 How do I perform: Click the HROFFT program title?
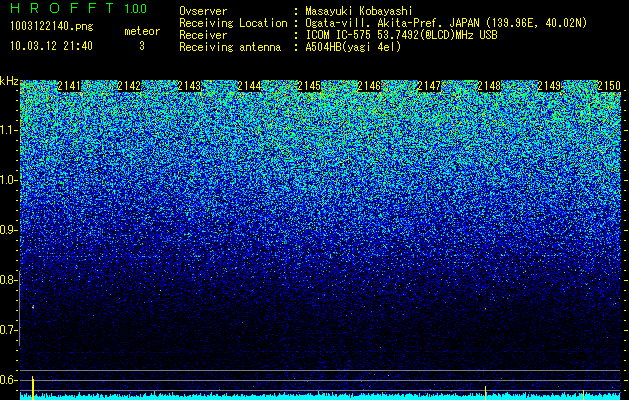(62, 8)
